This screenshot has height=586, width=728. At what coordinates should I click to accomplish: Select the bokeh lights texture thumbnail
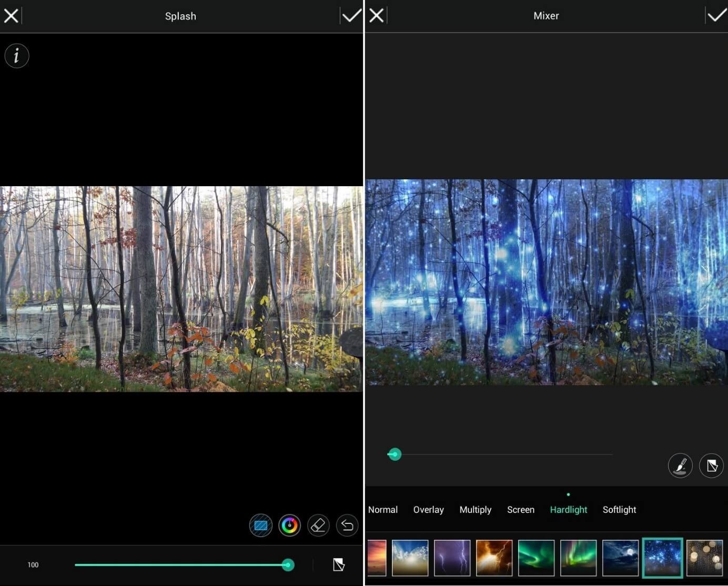pos(705,558)
